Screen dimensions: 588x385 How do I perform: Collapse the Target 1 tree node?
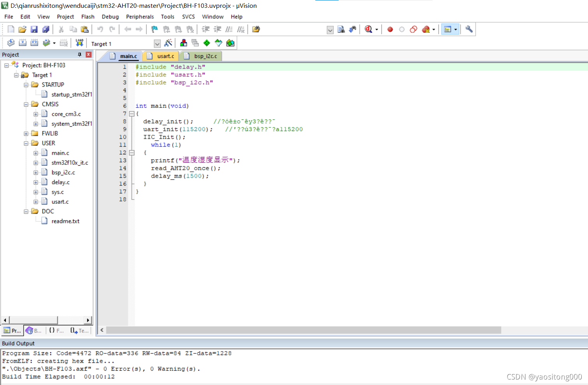click(16, 75)
